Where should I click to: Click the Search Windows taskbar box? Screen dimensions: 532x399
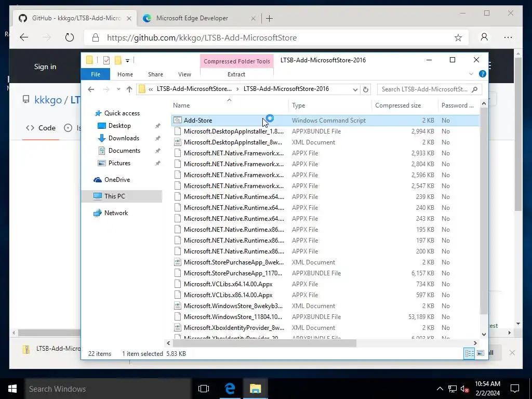coord(108,389)
